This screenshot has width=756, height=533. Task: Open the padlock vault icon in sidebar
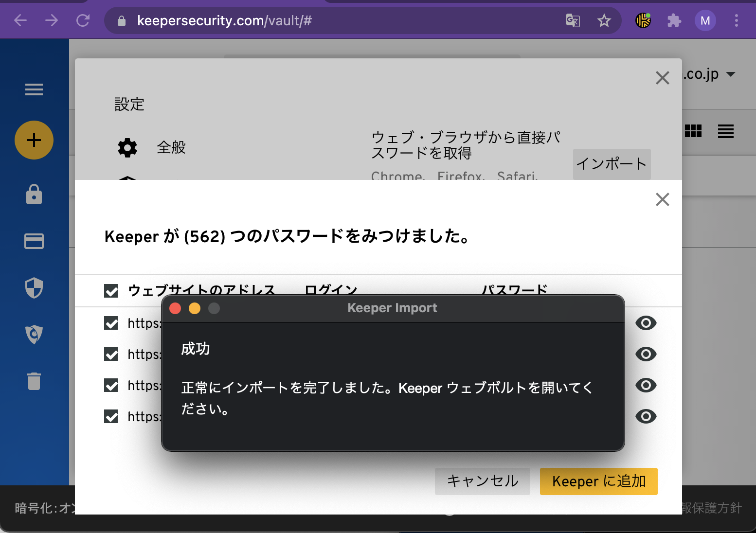click(34, 195)
